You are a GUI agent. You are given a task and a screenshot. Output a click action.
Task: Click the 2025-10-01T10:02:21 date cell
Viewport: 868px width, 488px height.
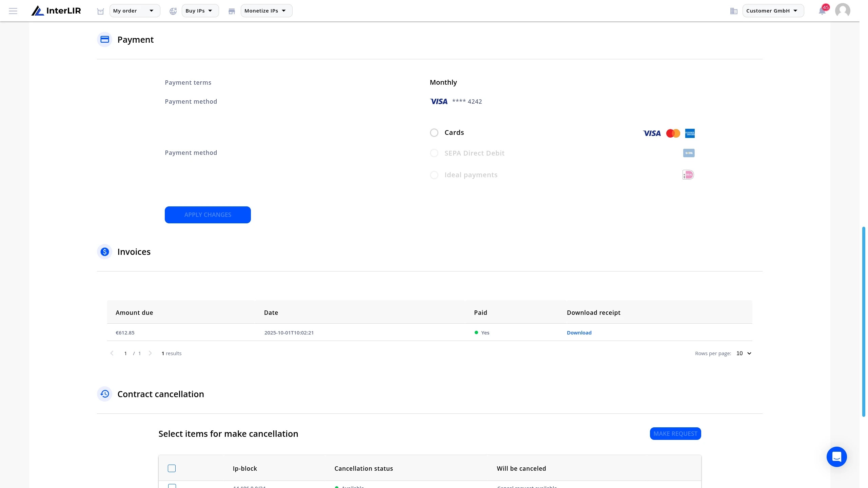[x=289, y=333]
